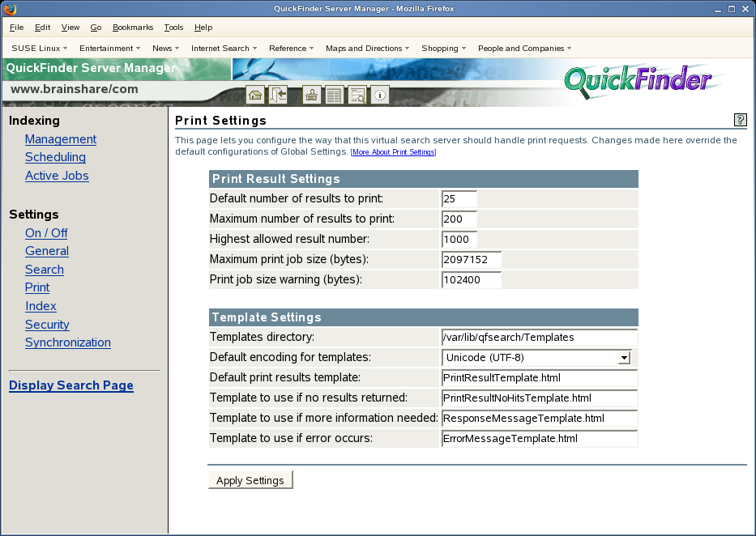
Task: Click the logout door-with-arrow icon
Action: tap(278, 95)
